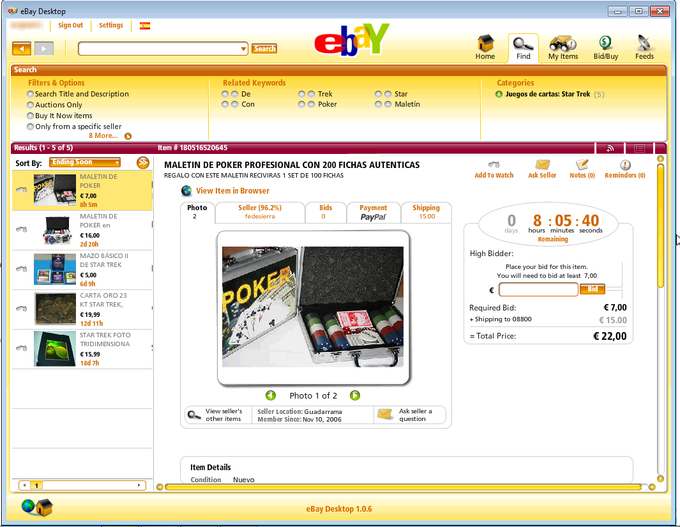Click the RSS feed icon in results bar

610,148
